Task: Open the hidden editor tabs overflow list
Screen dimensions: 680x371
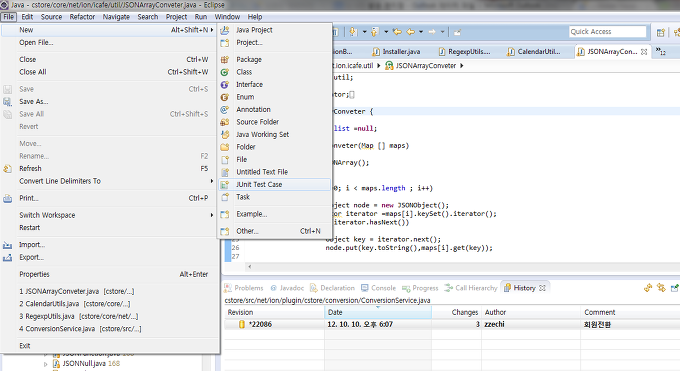Action: point(660,51)
